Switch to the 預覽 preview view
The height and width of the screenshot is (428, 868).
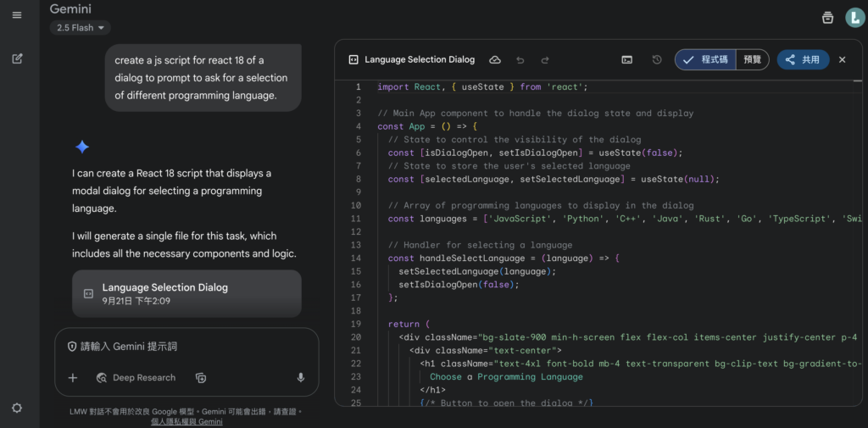(752, 60)
